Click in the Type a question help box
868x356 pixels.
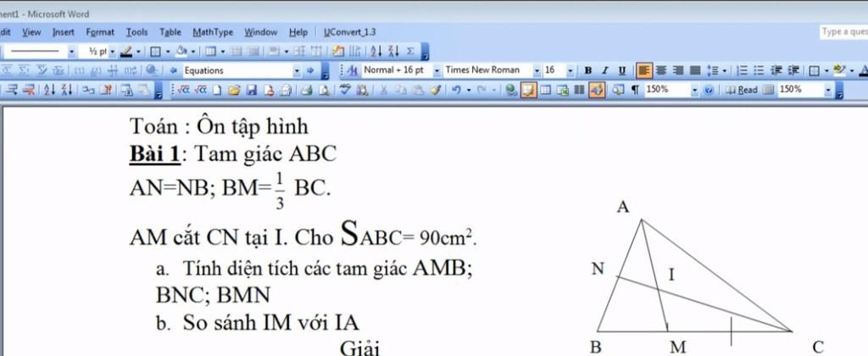coord(843,32)
